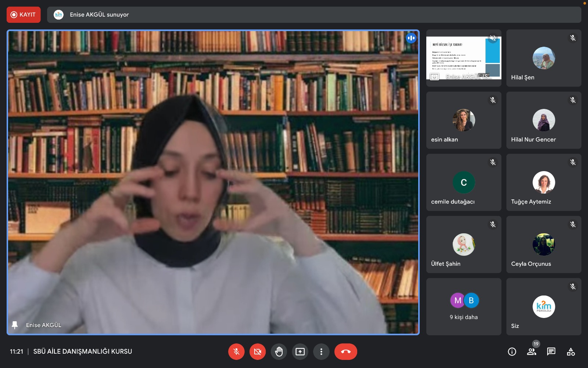588x368 pixels.
Task: Open the chat panel
Action: (x=551, y=352)
